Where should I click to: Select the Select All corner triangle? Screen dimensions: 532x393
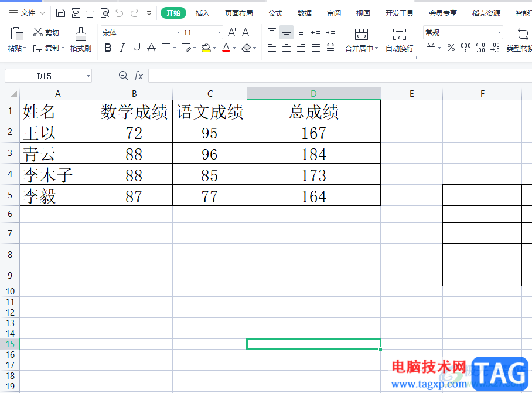pyautogui.click(x=13, y=94)
